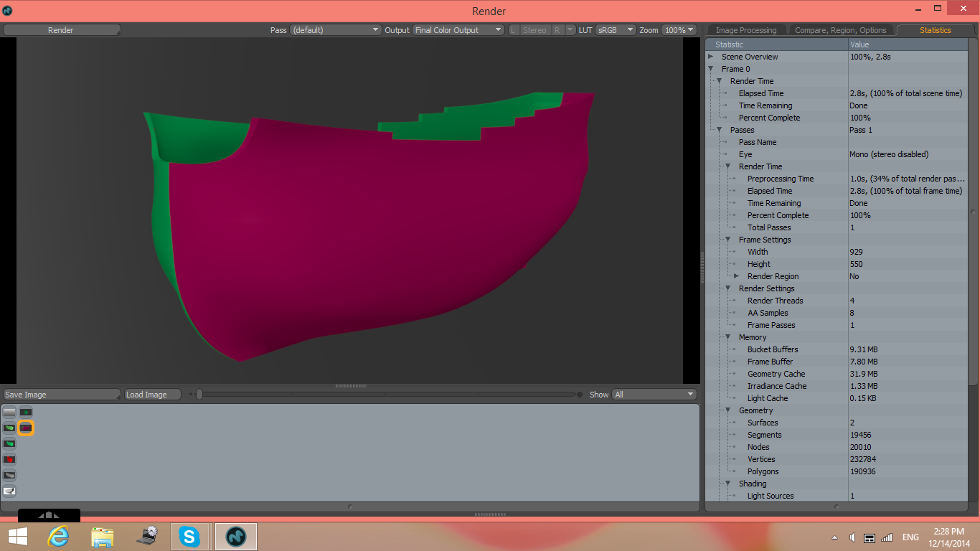Click the touch keyboard tray icon
Screen dimensions: 980x551
coord(869,537)
